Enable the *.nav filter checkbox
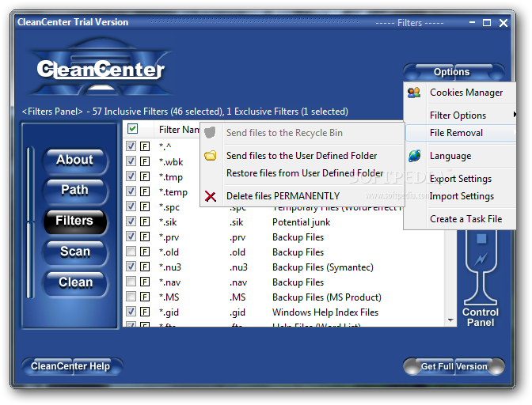The height and width of the screenshot is (405, 532). [x=131, y=282]
